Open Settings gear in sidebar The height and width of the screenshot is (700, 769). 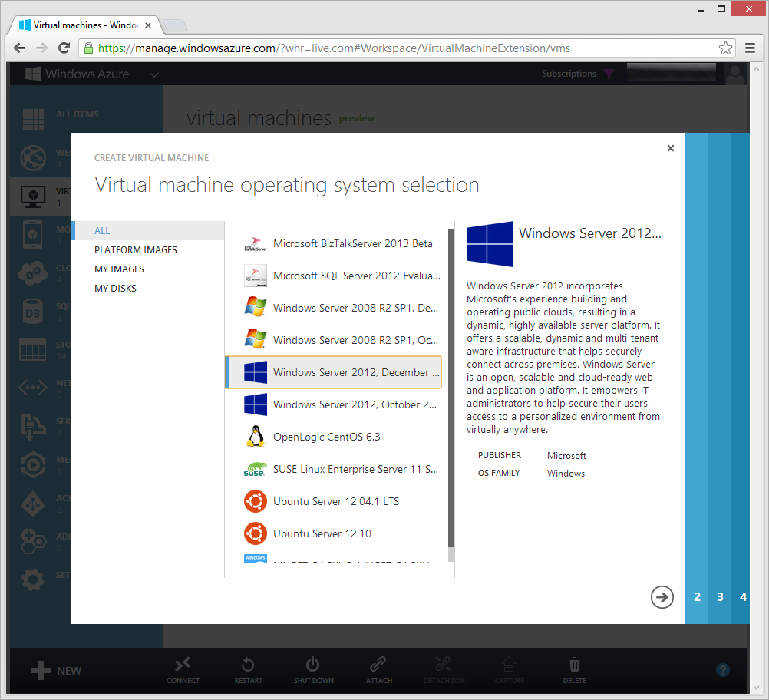[33, 579]
